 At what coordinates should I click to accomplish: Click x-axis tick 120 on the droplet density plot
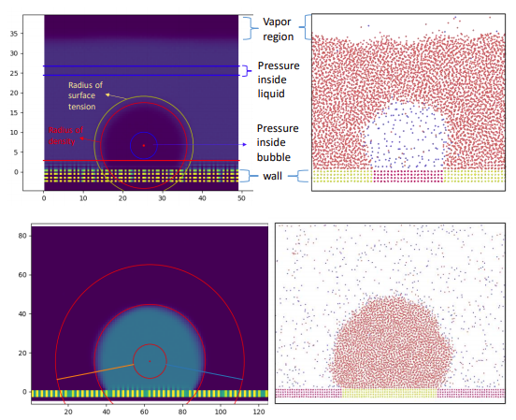(259, 412)
